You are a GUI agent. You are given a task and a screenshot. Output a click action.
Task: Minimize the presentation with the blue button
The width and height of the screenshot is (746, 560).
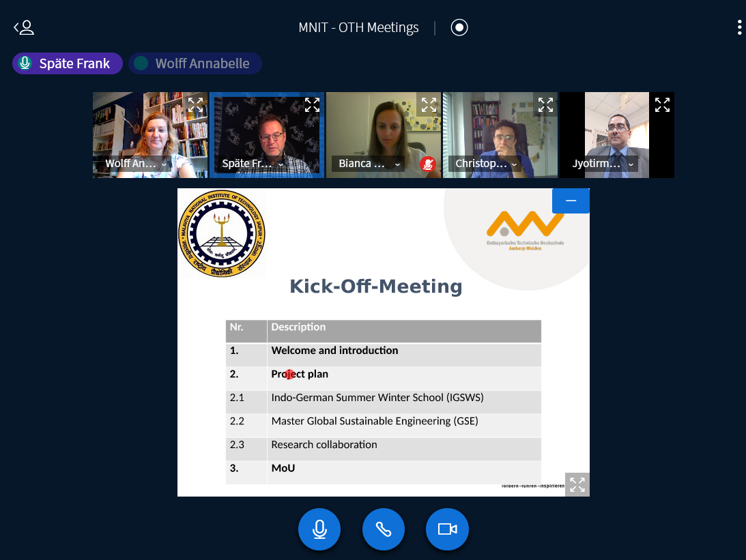(x=571, y=201)
